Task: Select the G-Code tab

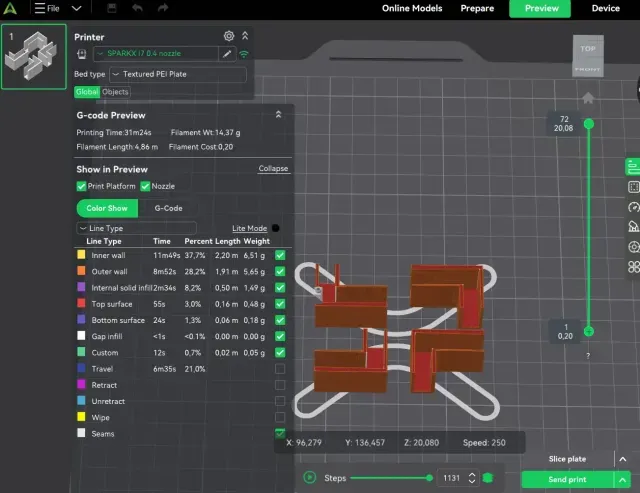Action: click(x=168, y=208)
